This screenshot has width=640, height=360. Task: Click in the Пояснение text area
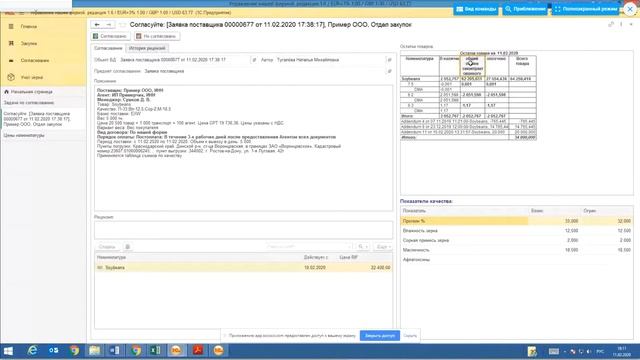point(244,148)
